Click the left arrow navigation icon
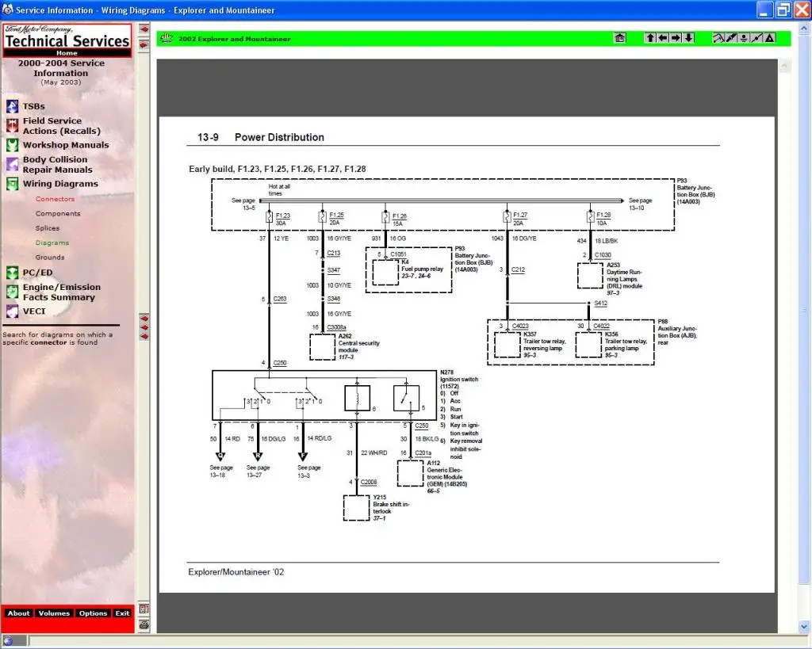This screenshot has width=812, height=649. pos(663,38)
